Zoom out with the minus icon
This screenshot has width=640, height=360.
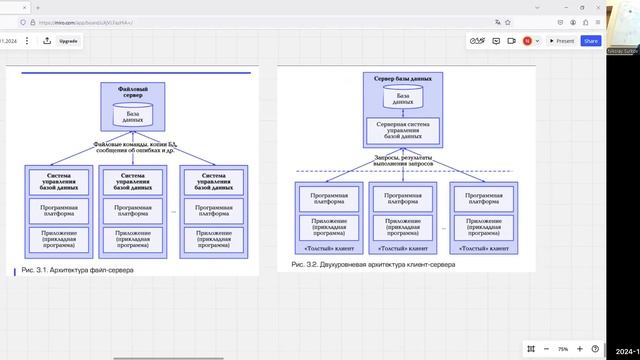(546, 349)
